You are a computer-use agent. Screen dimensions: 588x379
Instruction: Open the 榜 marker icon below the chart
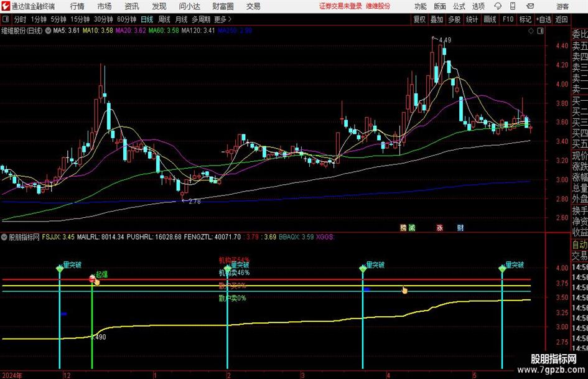tap(403, 227)
